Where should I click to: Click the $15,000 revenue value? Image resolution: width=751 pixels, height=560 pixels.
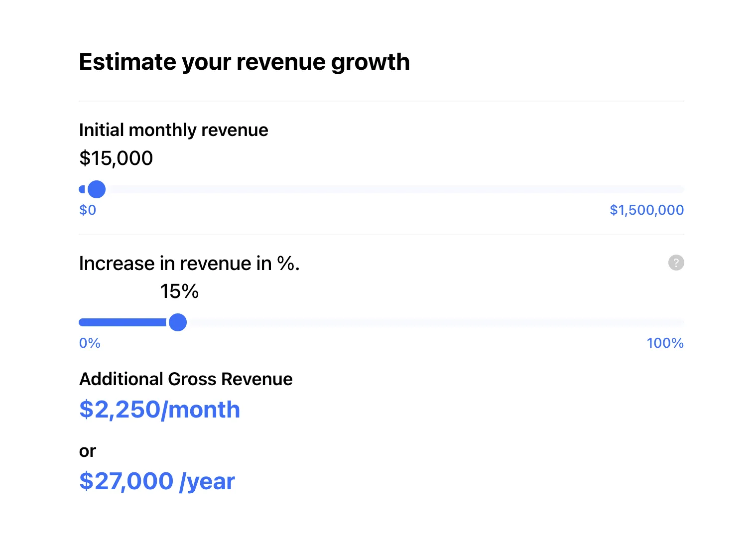[x=116, y=158]
